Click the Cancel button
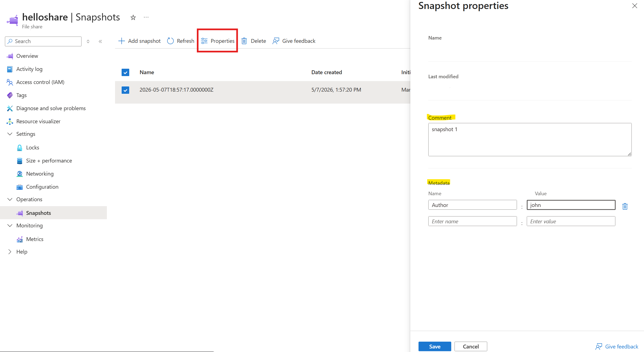 471,346
